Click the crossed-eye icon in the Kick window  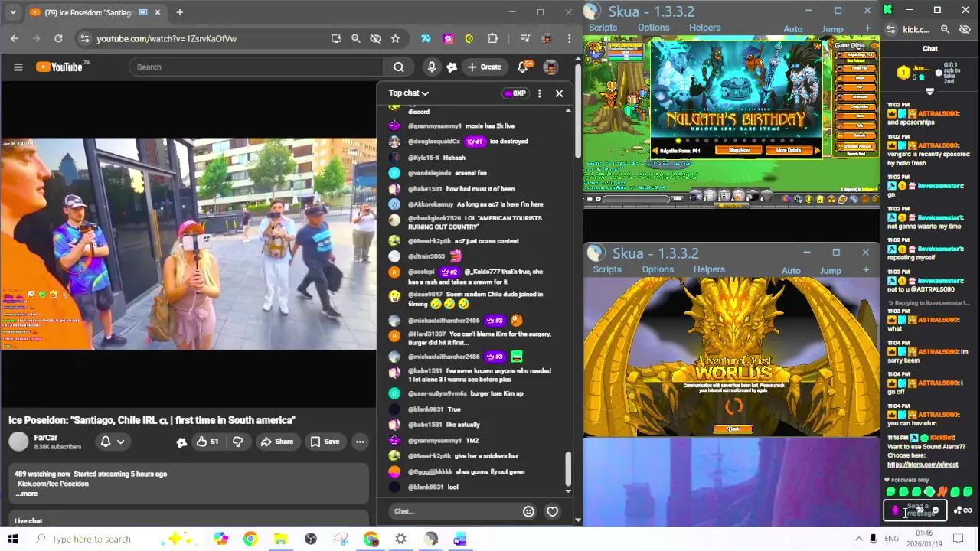tap(965, 29)
